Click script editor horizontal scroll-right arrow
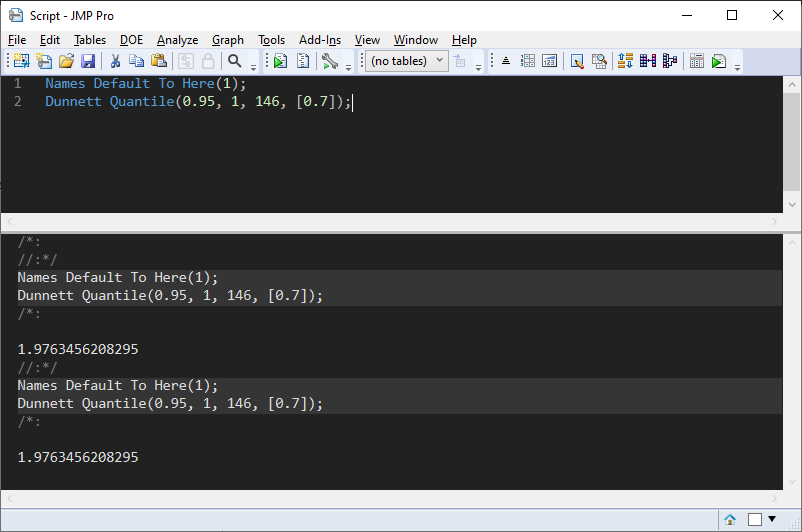The height and width of the screenshot is (532, 802). coord(774,221)
